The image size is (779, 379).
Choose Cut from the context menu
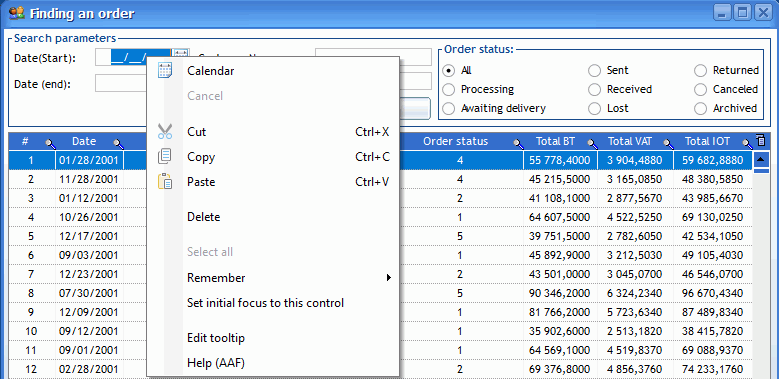pyautogui.click(x=273, y=132)
